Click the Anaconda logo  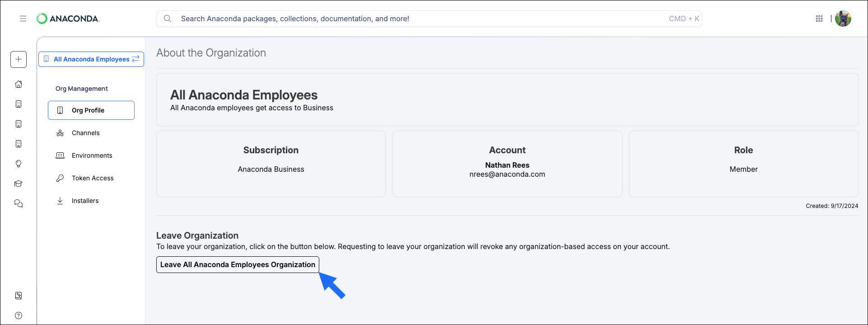(x=68, y=19)
